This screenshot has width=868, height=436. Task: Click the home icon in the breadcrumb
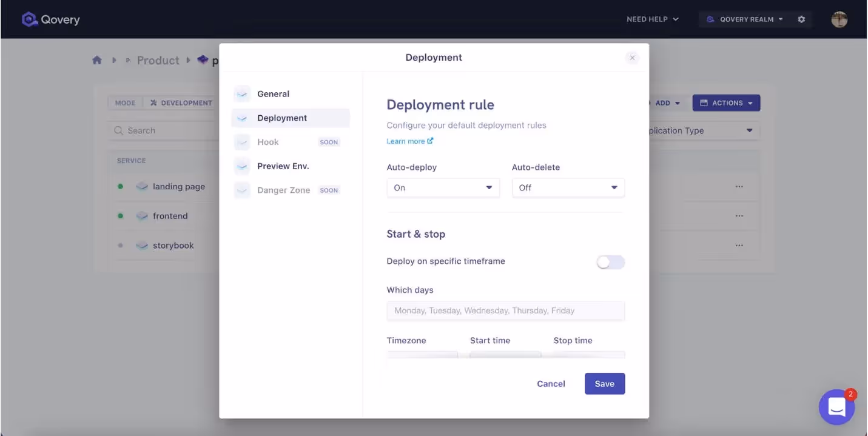96,59
